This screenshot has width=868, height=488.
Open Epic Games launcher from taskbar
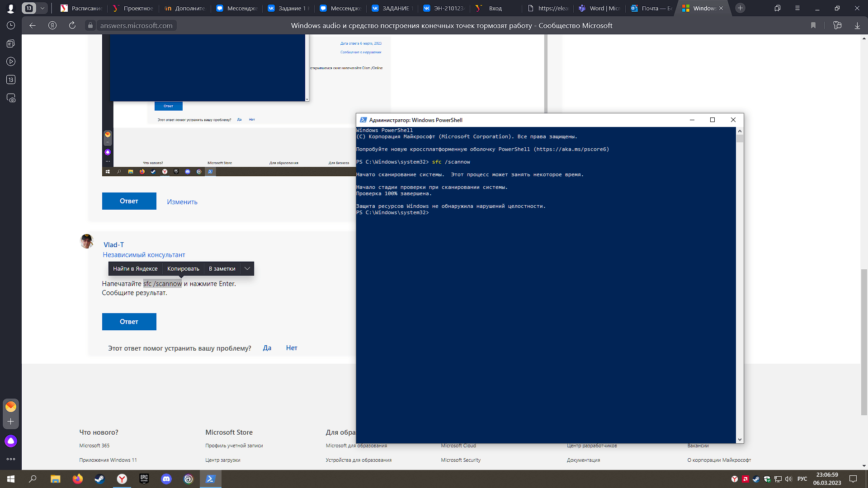click(x=144, y=479)
